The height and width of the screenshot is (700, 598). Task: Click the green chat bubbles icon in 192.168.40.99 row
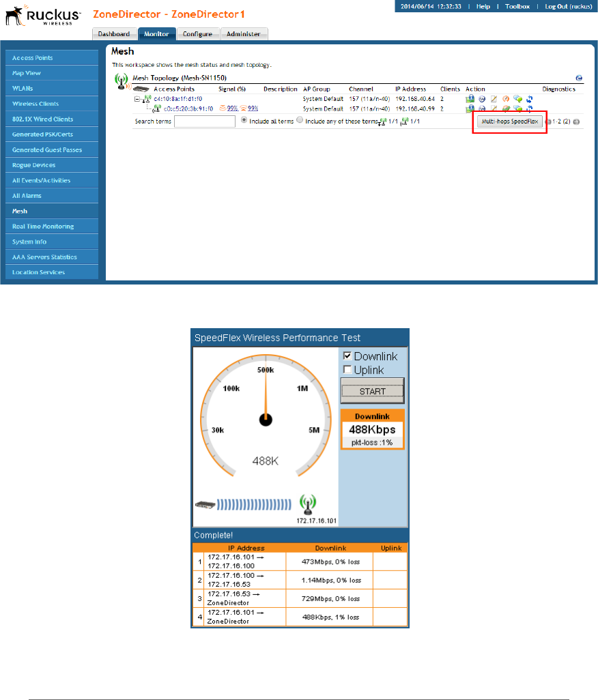click(x=517, y=108)
